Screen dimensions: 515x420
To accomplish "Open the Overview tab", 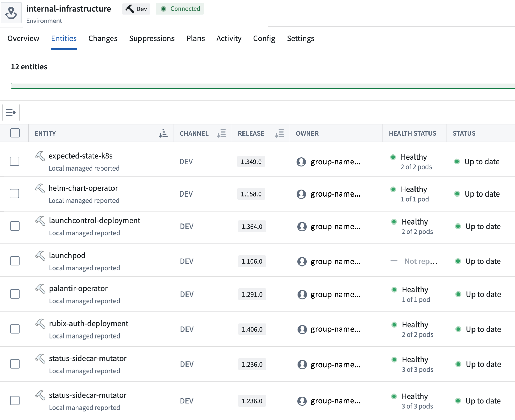I will tap(23, 38).
